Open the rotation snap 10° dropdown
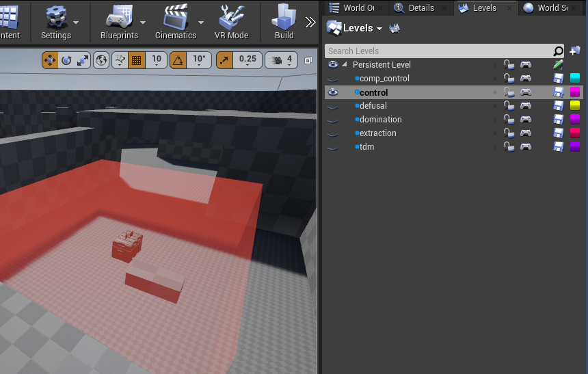The height and width of the screenshot is (374, 588). [199, 60]
